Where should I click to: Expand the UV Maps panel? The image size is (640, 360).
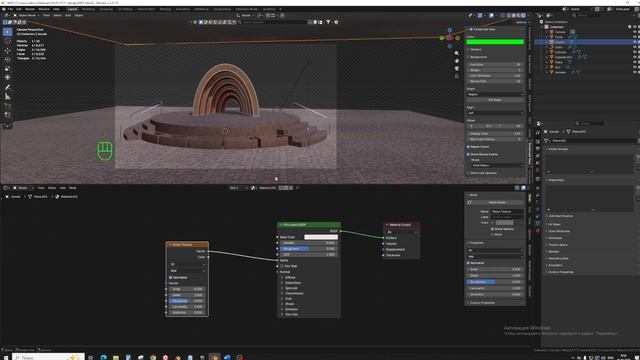554,224
